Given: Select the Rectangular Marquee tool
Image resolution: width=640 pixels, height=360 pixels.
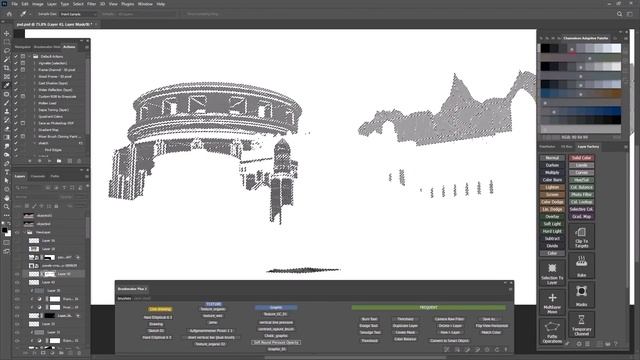Looking at the screenshot, I should (x=6, y=42).
